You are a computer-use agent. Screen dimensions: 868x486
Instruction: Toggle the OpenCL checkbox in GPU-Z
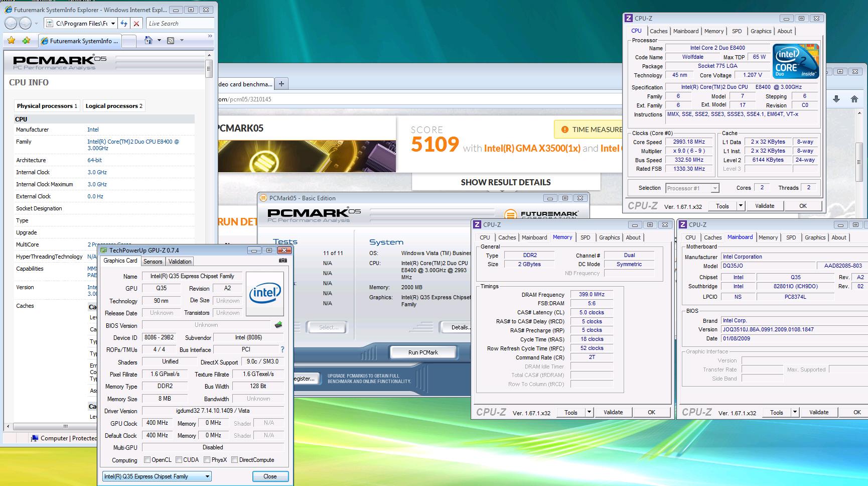[x=147, y=459]
